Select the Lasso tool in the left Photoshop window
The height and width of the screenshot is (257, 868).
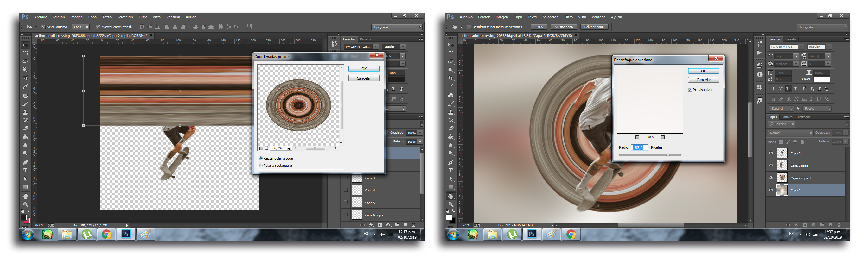[x=25, y=62]
